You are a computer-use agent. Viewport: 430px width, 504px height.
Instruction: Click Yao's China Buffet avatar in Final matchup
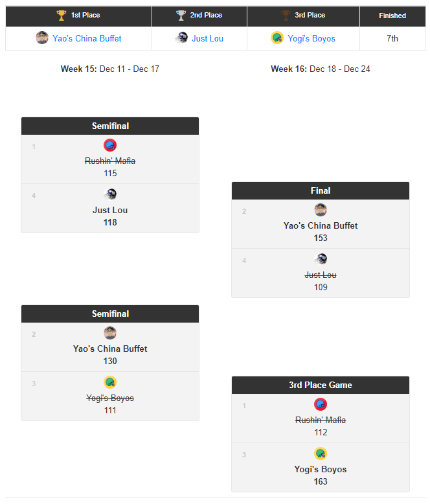(321, 210)
